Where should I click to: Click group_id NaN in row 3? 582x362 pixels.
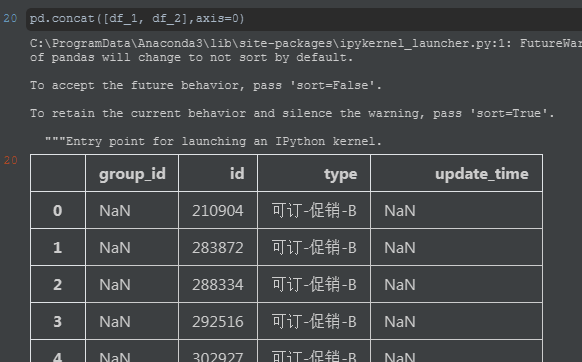[115, 321]
